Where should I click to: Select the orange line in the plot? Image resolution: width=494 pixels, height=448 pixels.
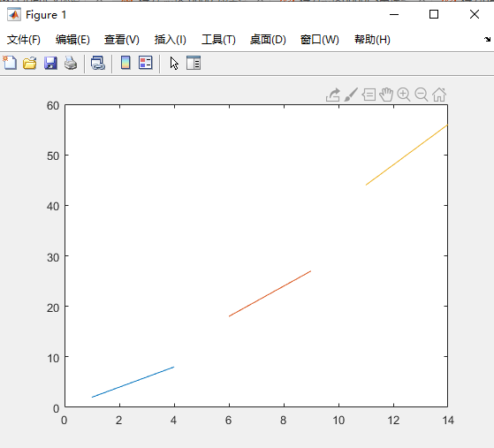tap(270, 293)
